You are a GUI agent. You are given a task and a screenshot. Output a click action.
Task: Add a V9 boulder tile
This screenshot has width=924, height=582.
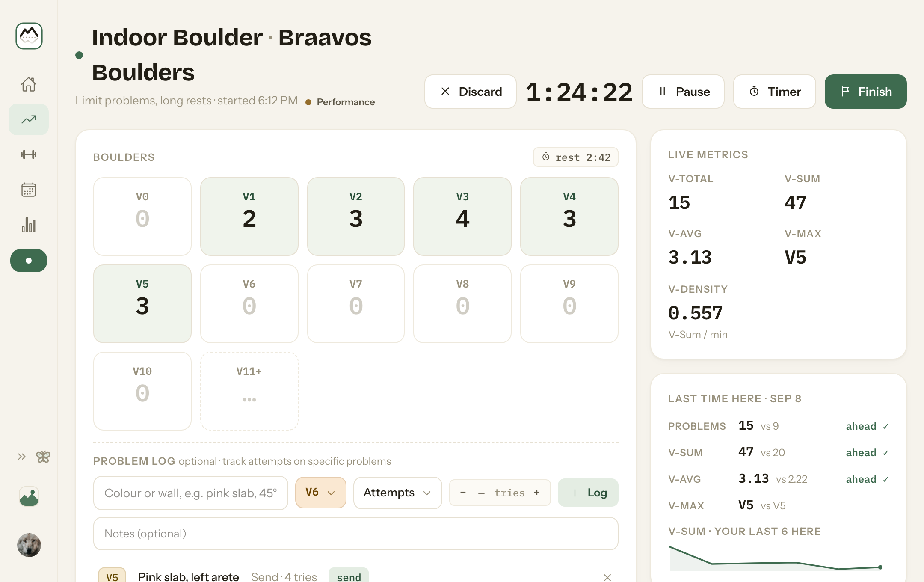(x=569, y=304)
